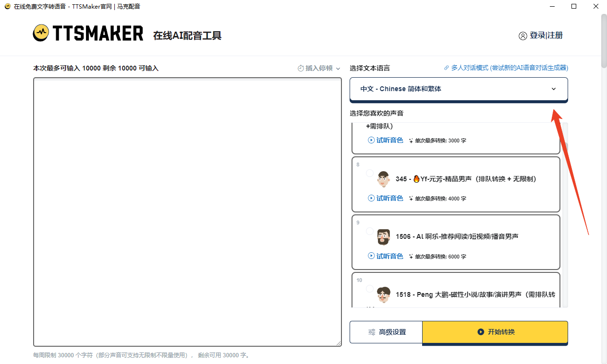Click the user account icon beside 登录|注册
Viewport: 607px width, 364px height.
coord(522,36)
